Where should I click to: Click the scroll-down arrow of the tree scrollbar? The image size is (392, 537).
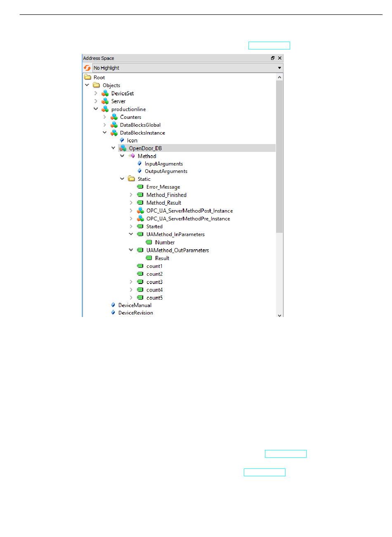click(279, 315)
